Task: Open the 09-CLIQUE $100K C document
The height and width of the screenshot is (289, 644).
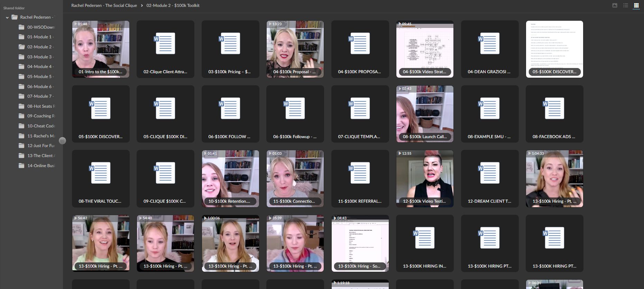Action: point(165,179)
